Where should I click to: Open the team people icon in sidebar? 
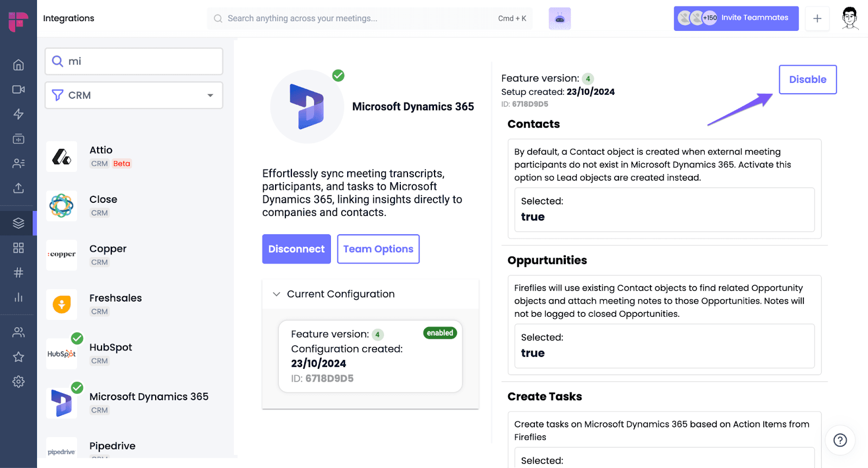coord(18,332)
